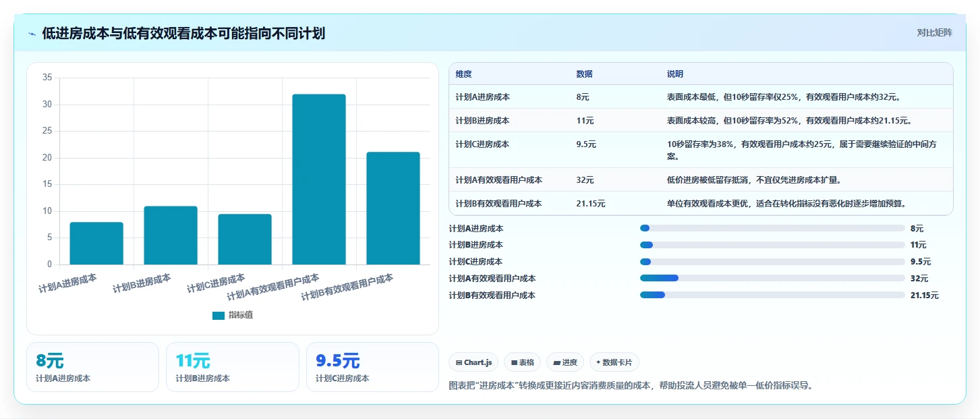Click the icon in the 表格 chip
The height and width of the screenshot is (419, 980).
(514, 363)
